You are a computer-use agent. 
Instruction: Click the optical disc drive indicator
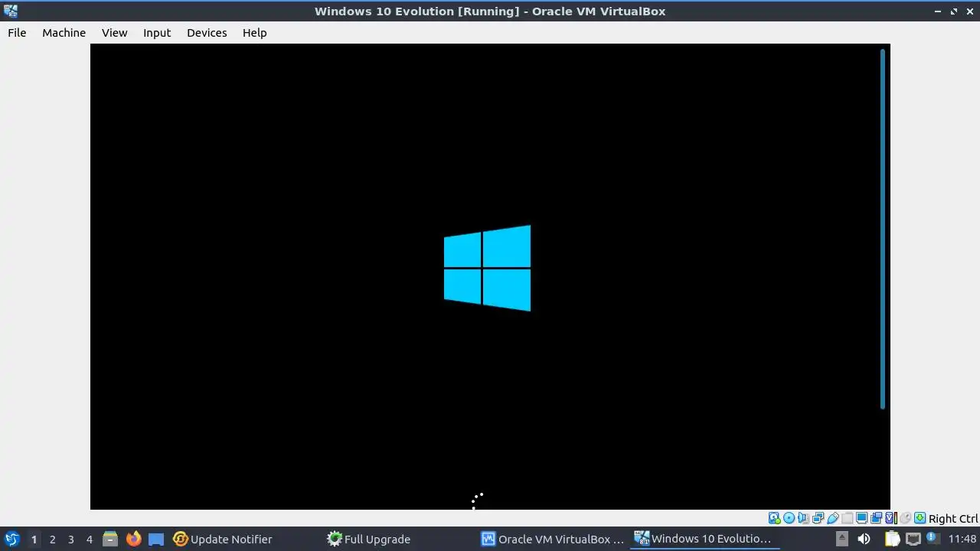(x=789, y=518)
